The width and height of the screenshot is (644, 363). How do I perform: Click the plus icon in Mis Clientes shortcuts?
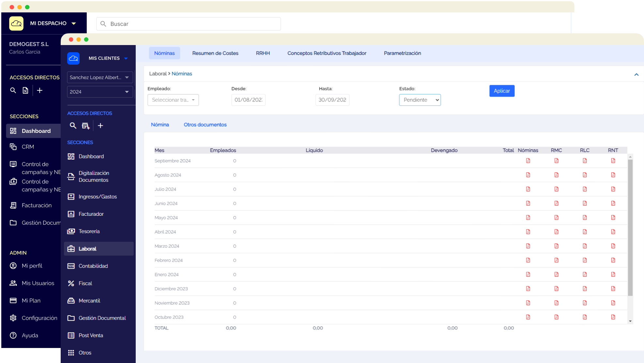(x=100, y=126)
